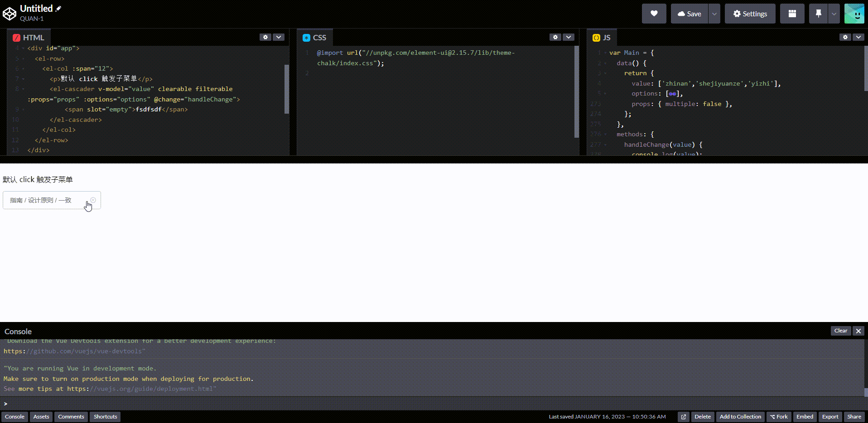The image size is (868, 423).
Task: Click the 'Last saved JANUARY 16, 2023' status text
Action: (x=607, y=417)
